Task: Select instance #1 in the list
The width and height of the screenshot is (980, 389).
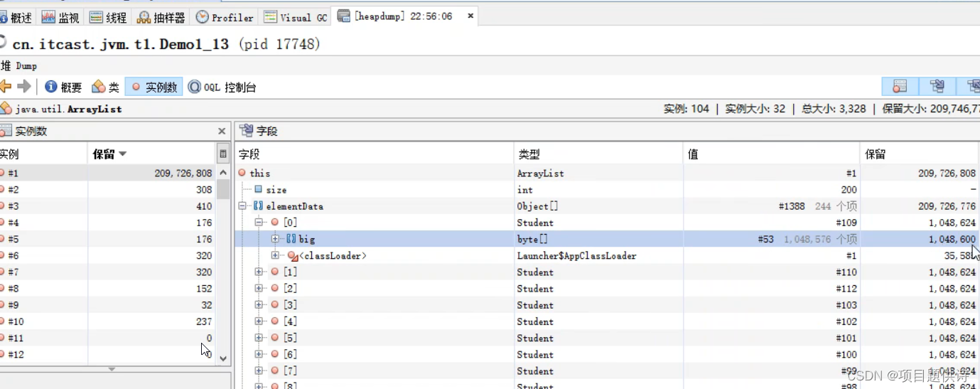Action: pos(107,173)
